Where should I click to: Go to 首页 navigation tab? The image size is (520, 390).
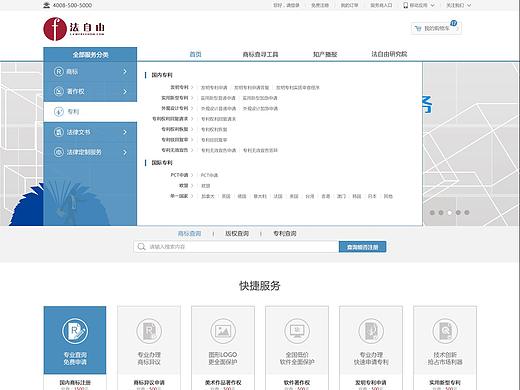click(x=195, y=54)
